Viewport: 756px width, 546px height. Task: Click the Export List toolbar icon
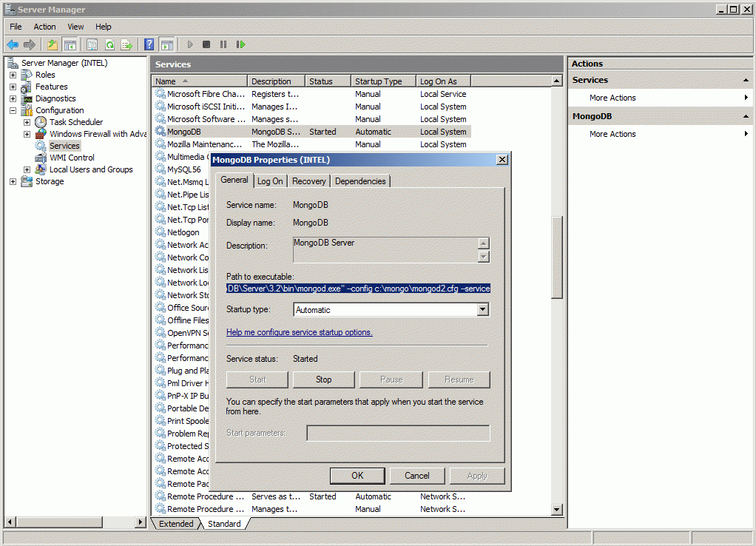pyautogui.click(x=126, y=45)
